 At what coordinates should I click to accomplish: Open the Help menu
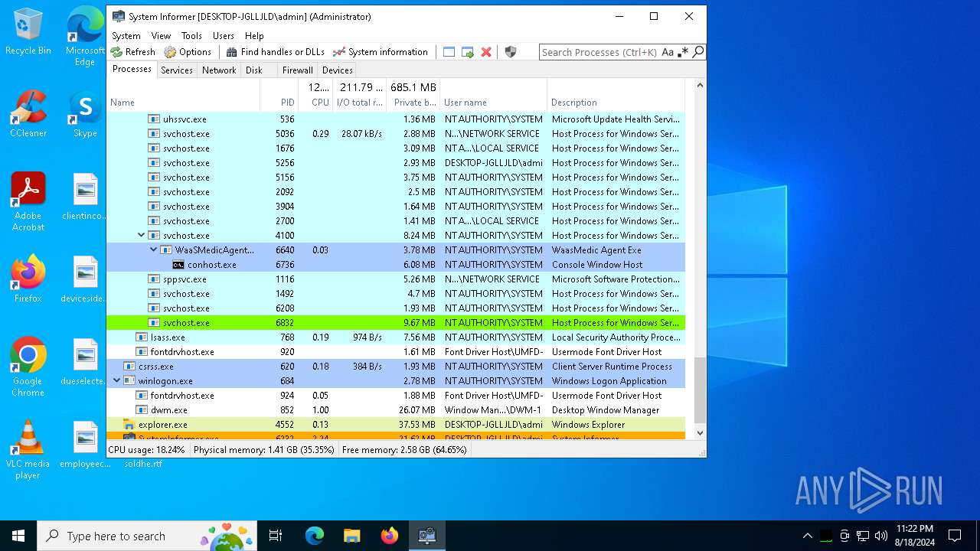(254, 36)
